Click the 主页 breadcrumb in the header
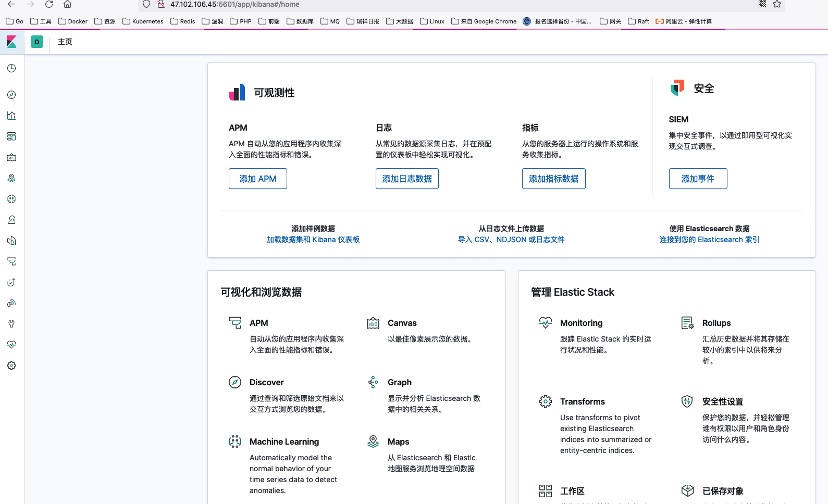828x504 pixels. (x=65, y=42)
